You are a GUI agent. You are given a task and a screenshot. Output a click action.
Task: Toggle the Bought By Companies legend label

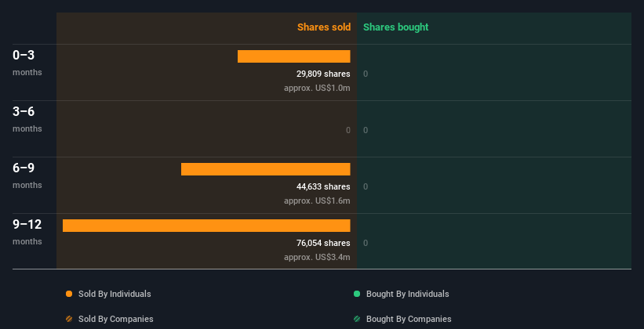click(x=409, y=319)
